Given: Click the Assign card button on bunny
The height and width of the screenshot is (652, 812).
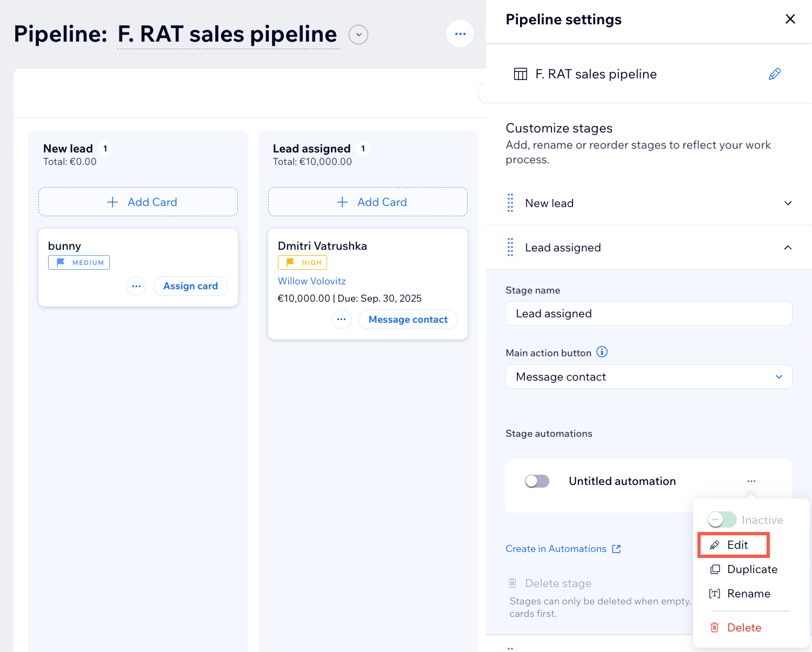Looking at the screenshot, I should click(x=190, y=286).
